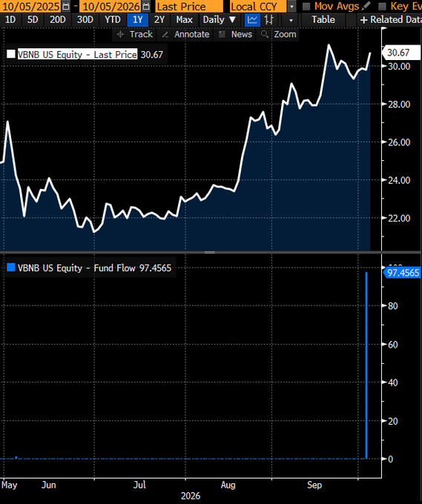Enable the Key Events checkbox

pos(383,7)
